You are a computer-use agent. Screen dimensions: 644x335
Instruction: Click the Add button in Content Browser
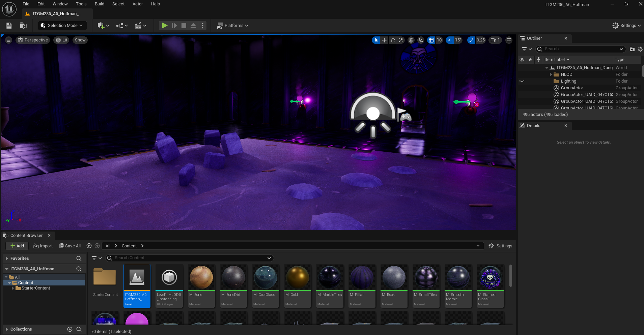point(17,246)
